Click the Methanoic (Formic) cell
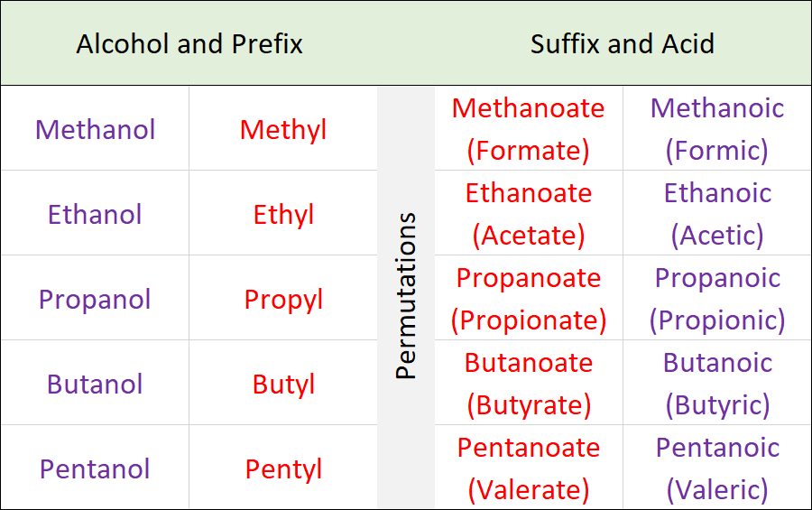The width and height of the screenshot is (812, 510). point(717,128)
